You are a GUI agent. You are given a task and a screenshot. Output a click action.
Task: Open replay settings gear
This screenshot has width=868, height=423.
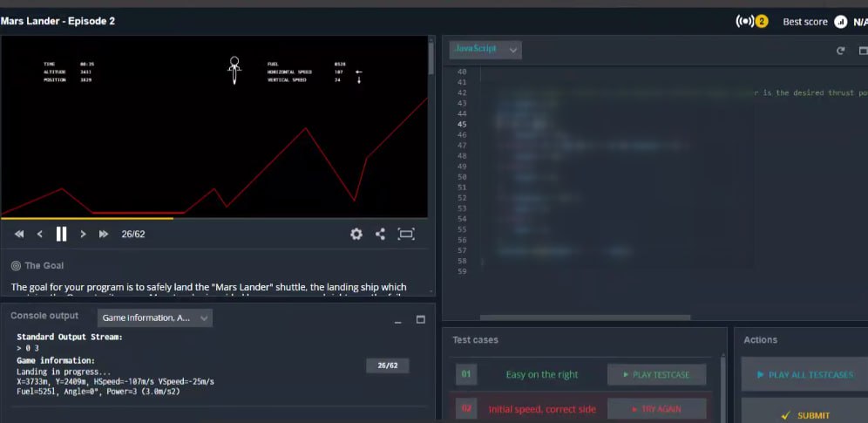coord(356,234)
